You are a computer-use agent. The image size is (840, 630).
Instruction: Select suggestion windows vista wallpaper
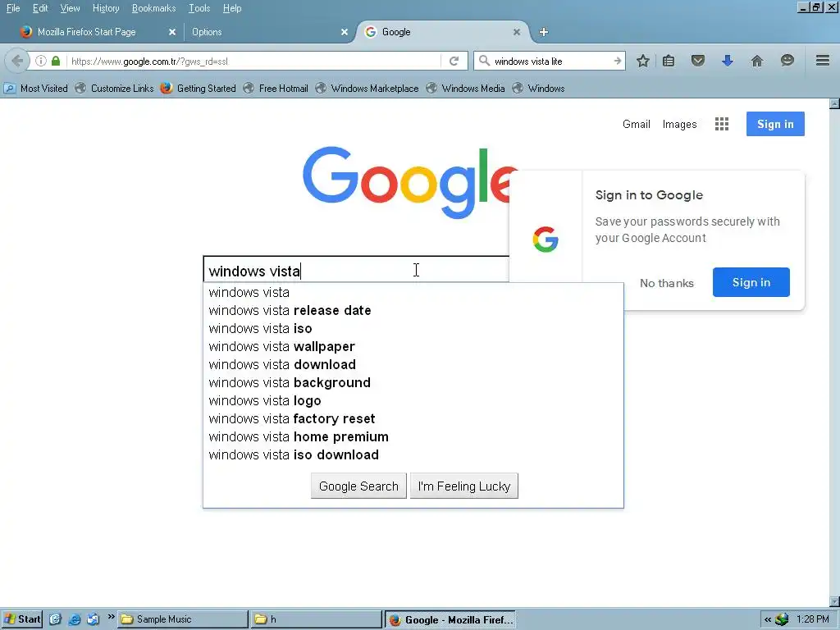[x=413, y=347]
